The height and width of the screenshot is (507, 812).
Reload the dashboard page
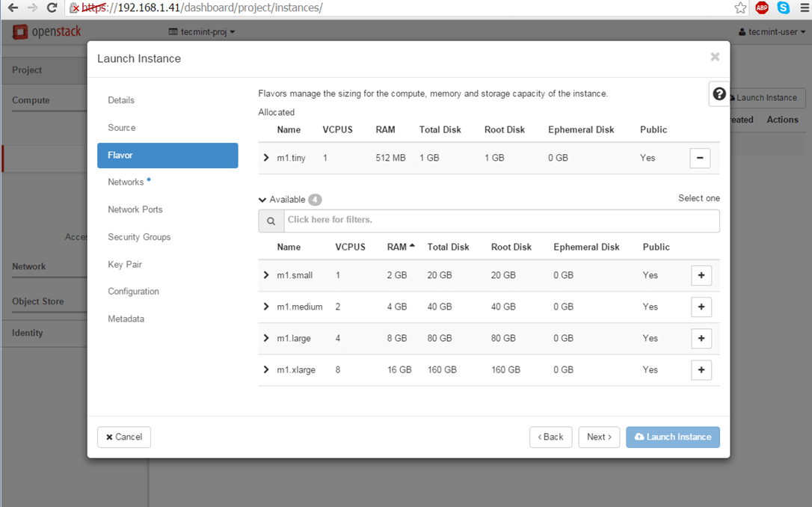(x=50, y=7)
